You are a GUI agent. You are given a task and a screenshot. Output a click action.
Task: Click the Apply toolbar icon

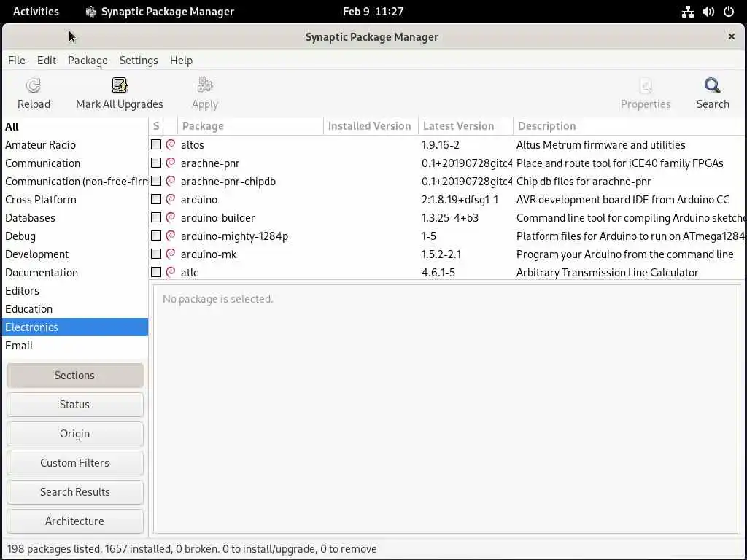tap(205, 85)
